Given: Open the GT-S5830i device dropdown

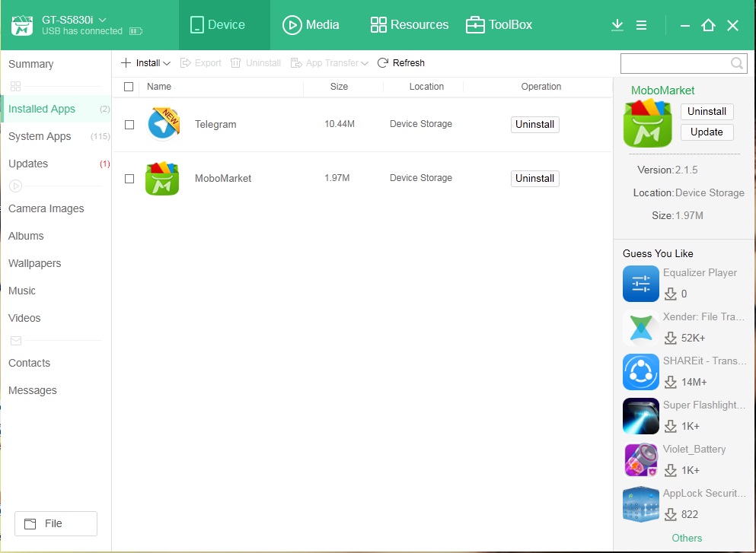Looking at the screenshot, I should (103, 19).
